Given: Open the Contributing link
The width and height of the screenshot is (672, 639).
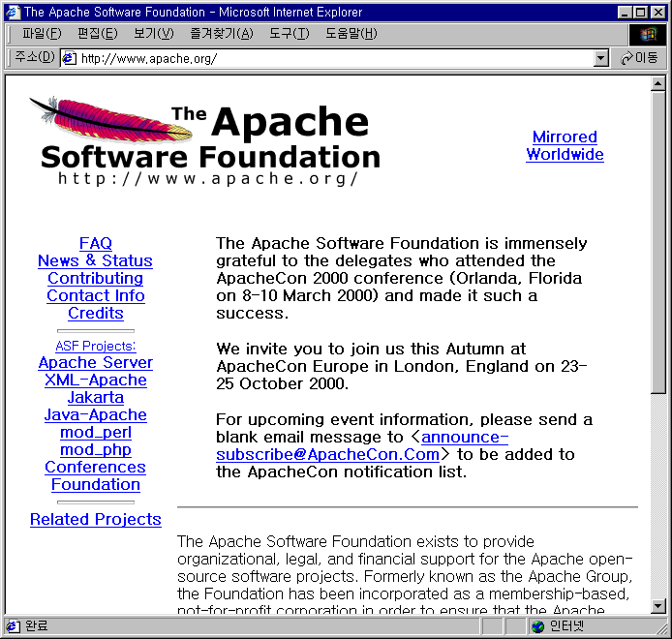Looking at the screenshot, I should click(x=95, y=278).
